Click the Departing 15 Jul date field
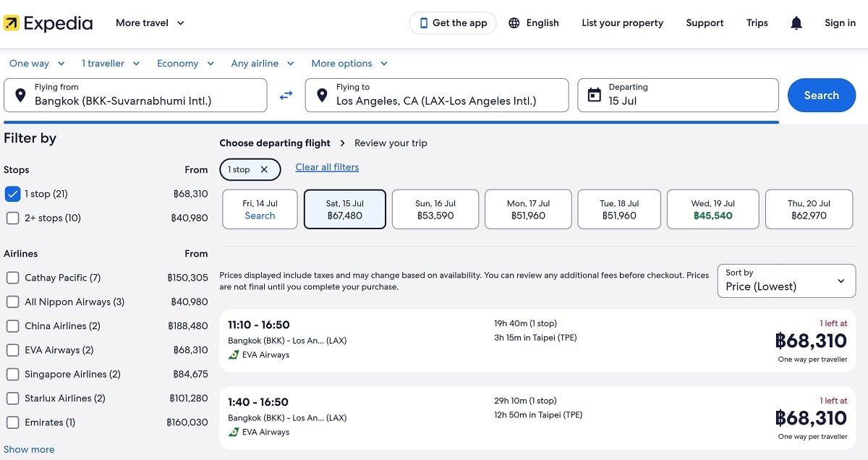The image size is (868, 460). (x=678, y=95)
